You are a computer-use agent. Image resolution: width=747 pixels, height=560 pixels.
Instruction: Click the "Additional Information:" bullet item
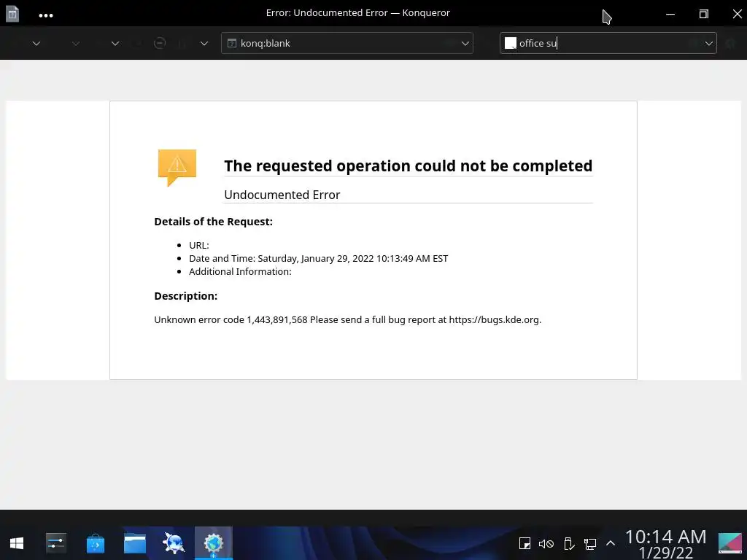240,271
